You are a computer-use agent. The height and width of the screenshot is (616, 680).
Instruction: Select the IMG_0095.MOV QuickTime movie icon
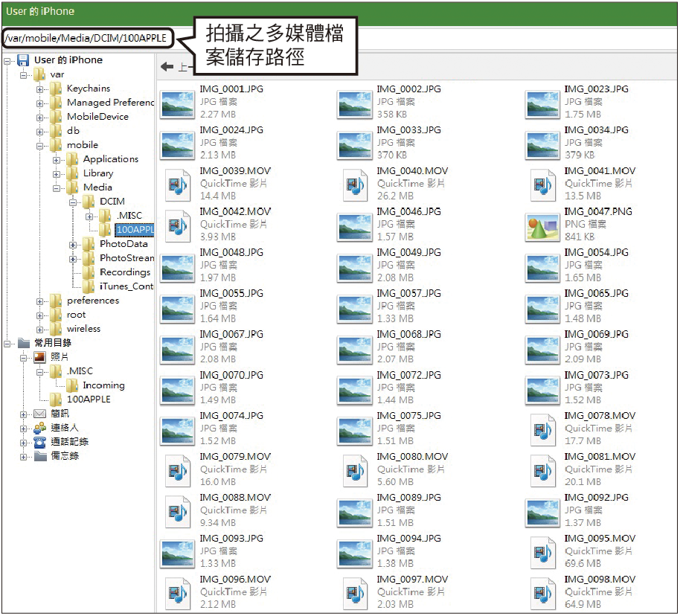pos(542,553)
